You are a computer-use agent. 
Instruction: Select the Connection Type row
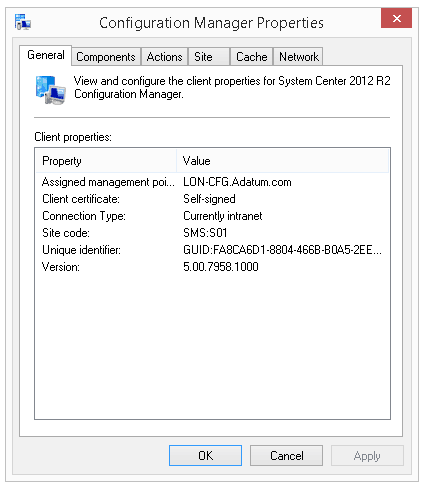point(212,216)
